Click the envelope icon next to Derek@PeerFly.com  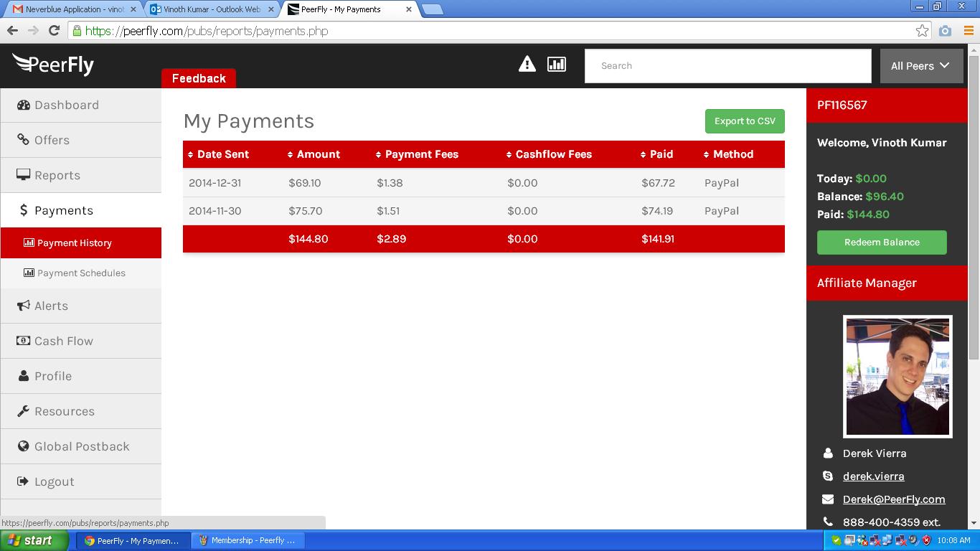coord(828,499)
